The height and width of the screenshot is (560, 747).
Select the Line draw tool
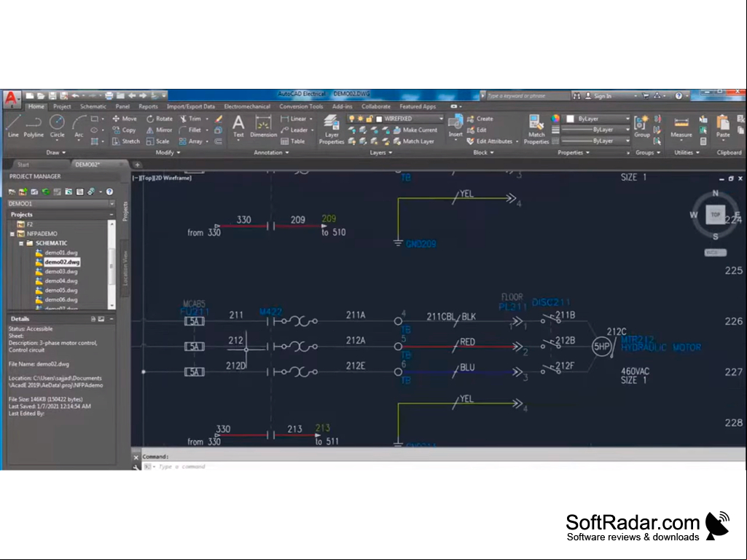(13, 126)
